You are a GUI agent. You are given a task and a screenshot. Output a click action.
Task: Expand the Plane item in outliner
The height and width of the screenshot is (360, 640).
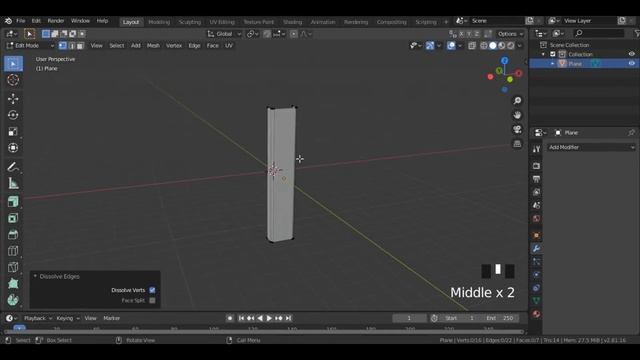(x=552, y=64)
